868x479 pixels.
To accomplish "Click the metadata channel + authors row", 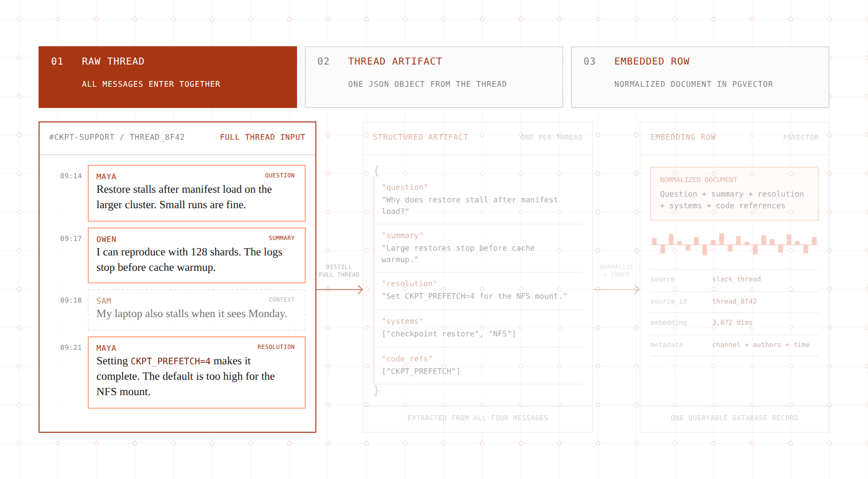I will point(734,345).
